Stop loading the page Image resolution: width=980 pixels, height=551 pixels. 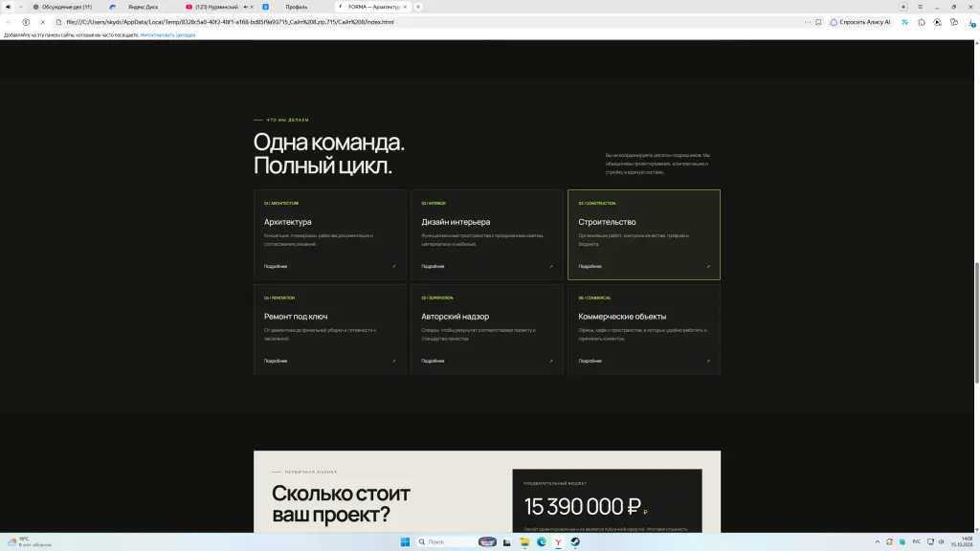pos(42,22)
